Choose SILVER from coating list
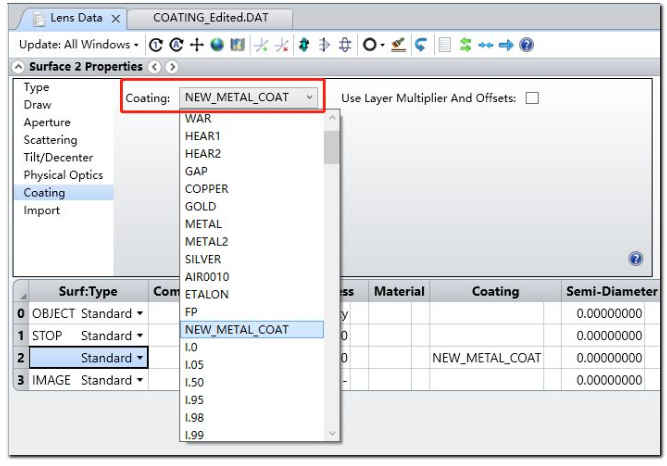 point(252,259)
